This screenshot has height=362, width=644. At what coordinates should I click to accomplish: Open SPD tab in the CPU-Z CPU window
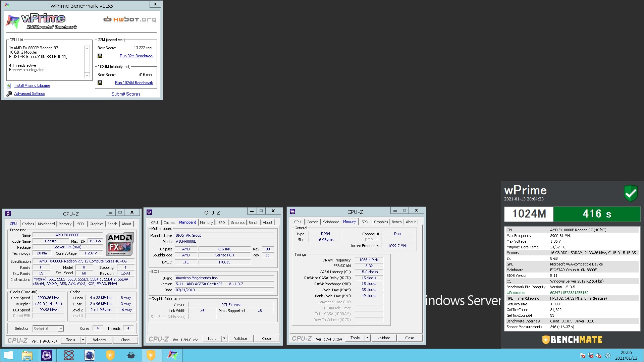pyautogui.click(x=80, y=224)
